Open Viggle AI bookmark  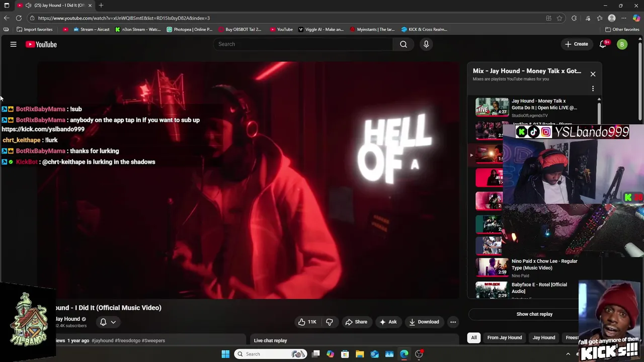pos(321,30)
